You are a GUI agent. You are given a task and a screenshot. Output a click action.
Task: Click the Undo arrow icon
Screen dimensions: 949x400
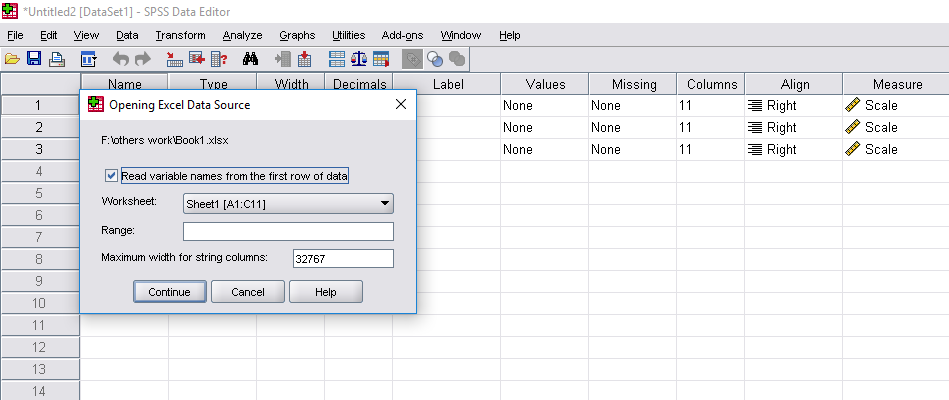tap(121, 59)
